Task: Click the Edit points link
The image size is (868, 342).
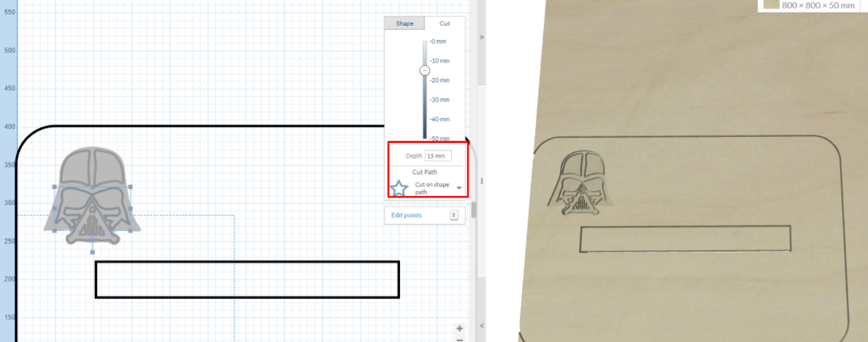Action: [x=407, y=215]
